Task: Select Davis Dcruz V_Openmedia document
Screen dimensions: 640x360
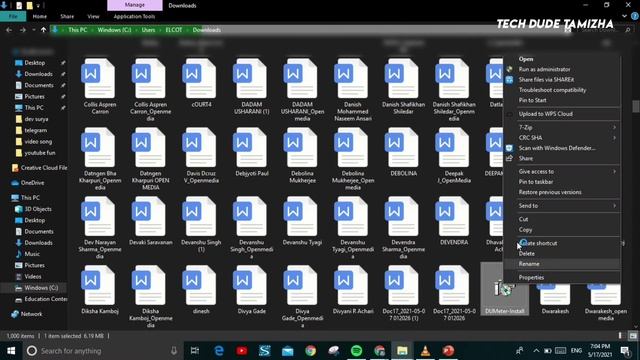Action: (x=201, y=156)
